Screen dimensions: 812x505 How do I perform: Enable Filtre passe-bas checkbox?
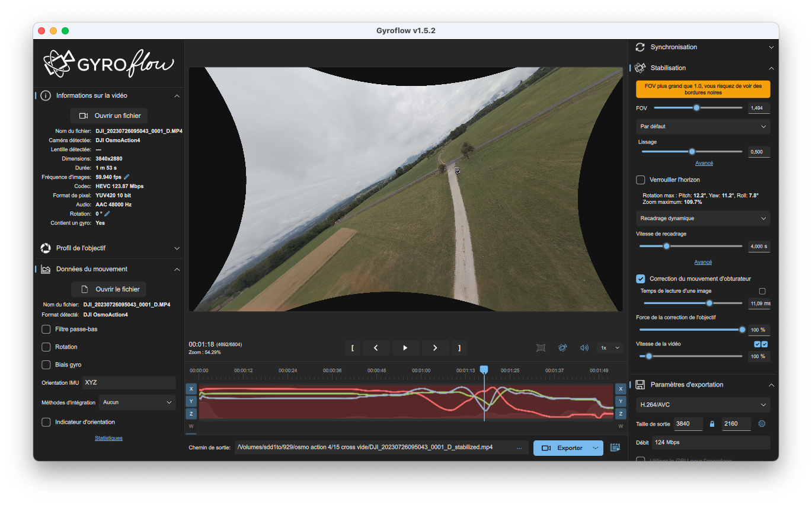[x=46, y=329]
